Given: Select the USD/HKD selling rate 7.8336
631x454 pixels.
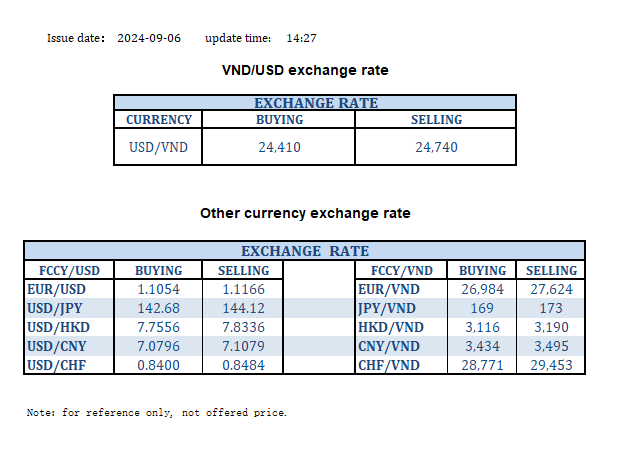Looking at the screenshot, I should click(243, 327).
